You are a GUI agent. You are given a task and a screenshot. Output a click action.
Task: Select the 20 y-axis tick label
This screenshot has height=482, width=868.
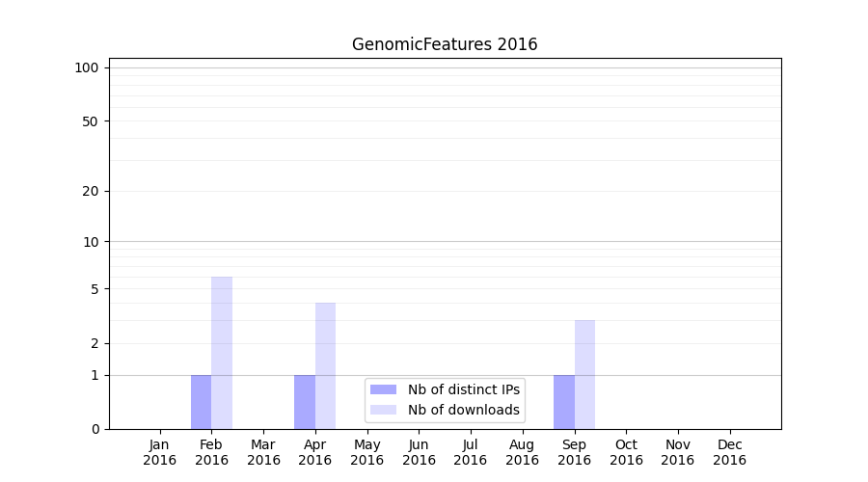pyautogui.click(x=90, y=191)
